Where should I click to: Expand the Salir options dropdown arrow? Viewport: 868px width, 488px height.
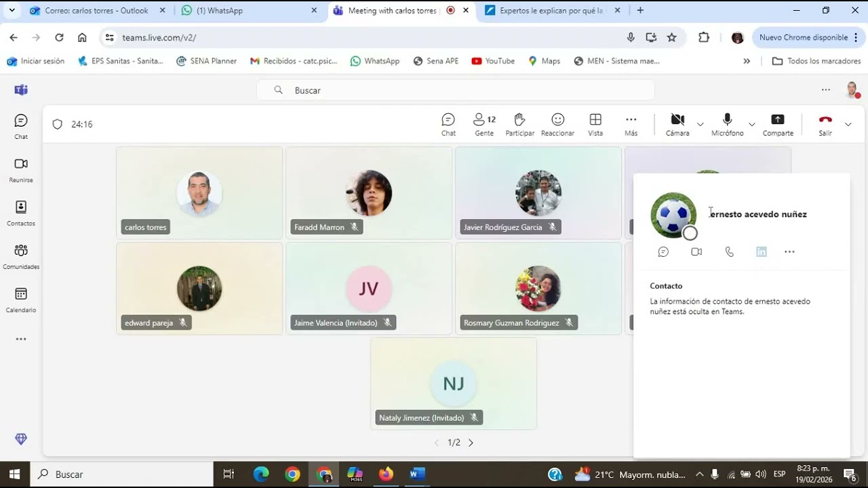pos(848,124)
